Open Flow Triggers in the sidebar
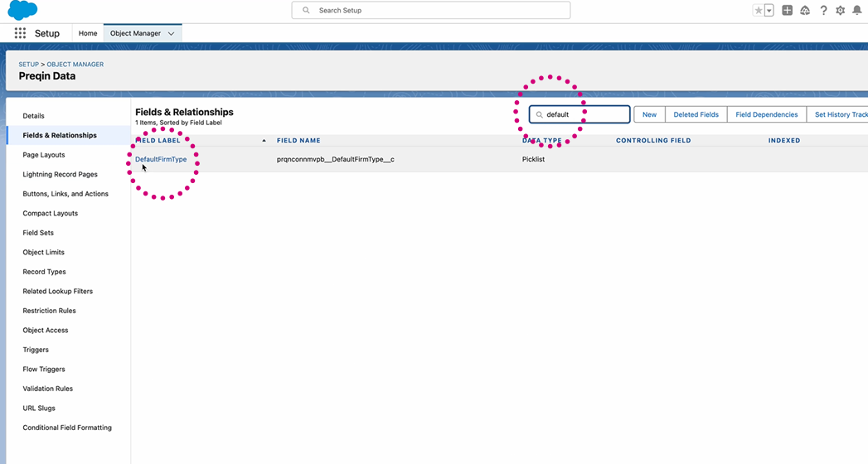This screenshot has height=464, width=868. coord(44,369)
